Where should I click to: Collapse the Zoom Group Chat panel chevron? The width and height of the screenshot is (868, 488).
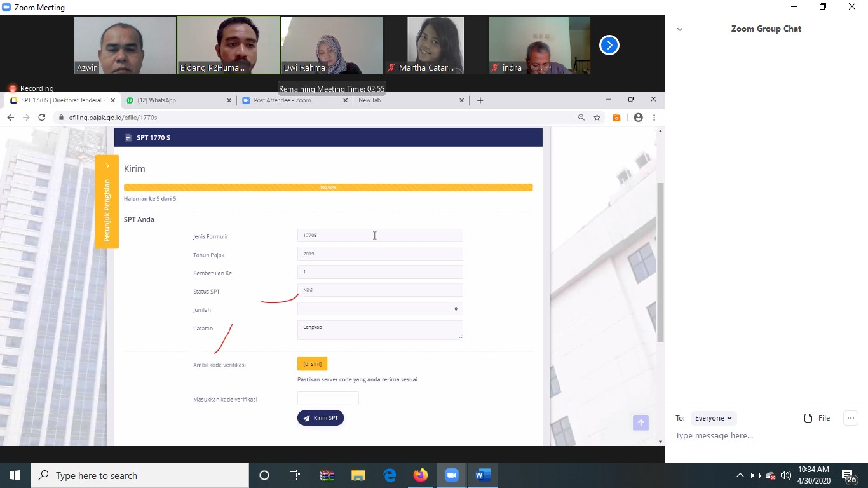point(680,29)
